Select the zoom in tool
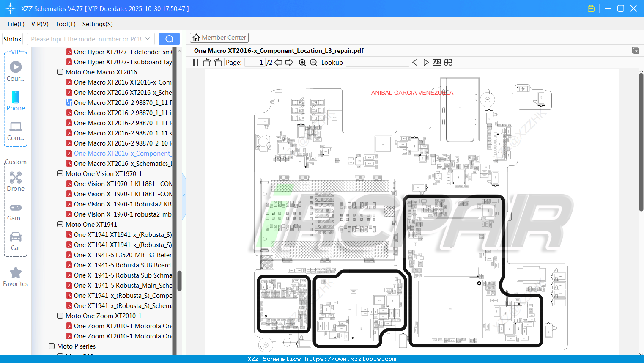Viewport: 644px width, 363px height. click(302, 62)
